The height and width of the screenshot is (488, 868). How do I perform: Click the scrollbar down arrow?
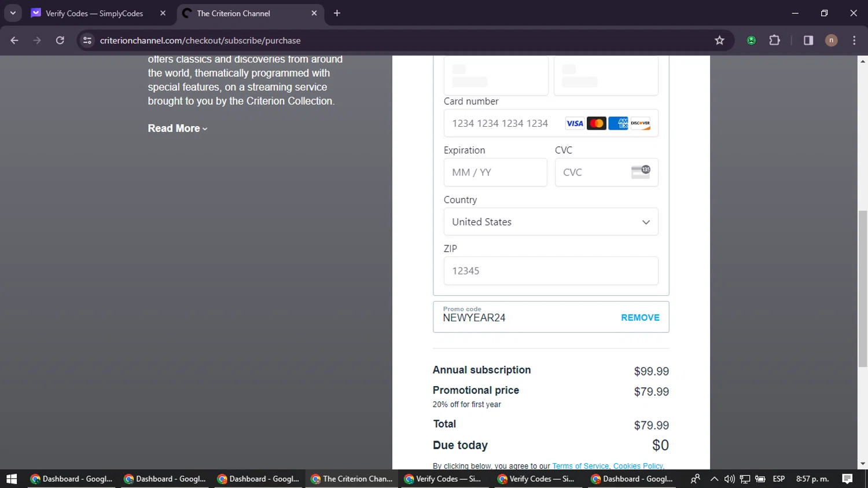click(863, 464)
